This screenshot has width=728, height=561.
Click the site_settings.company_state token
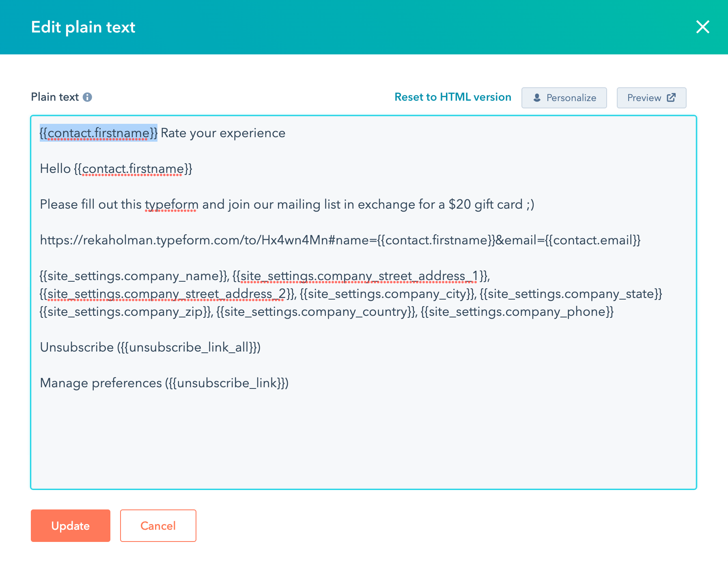[x=571, y=294]
